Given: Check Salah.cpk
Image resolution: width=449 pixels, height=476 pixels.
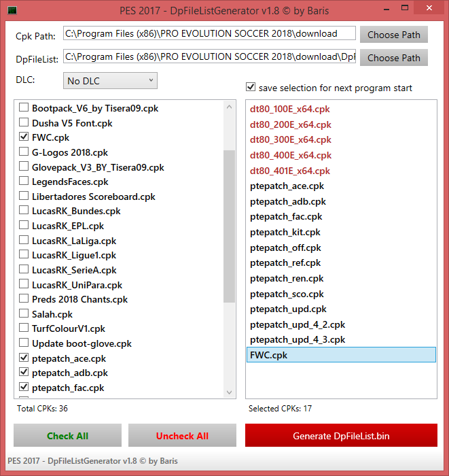Looking at the screenshot, I should pyautogui.click(x=24, y=313).
